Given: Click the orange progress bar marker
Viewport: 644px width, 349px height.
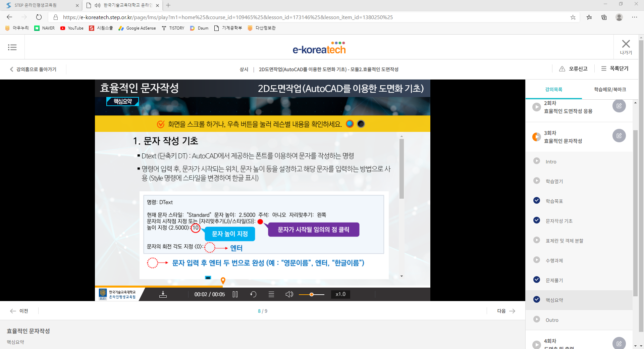Looking at the screenshot, I should coord(223,281).
